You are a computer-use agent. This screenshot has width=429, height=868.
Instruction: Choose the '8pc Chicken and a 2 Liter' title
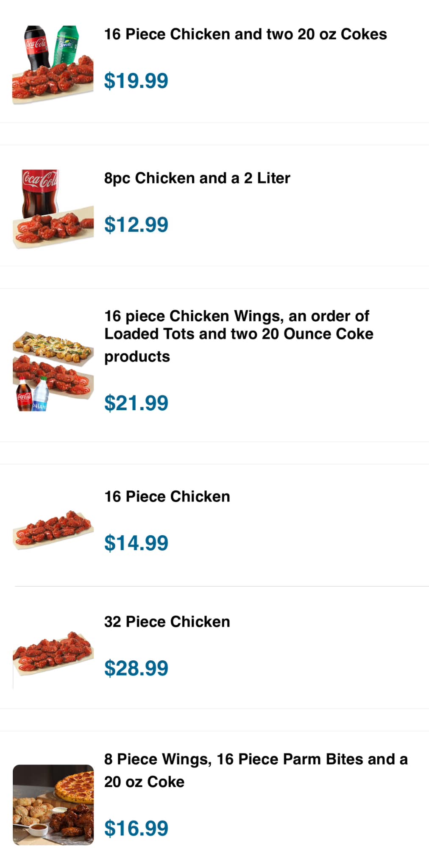(x=197, y=178)
